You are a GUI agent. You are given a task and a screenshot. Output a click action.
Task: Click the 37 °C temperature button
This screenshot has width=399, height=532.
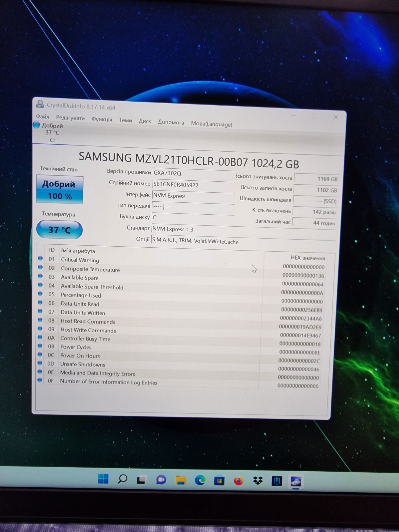pos(59,230)
